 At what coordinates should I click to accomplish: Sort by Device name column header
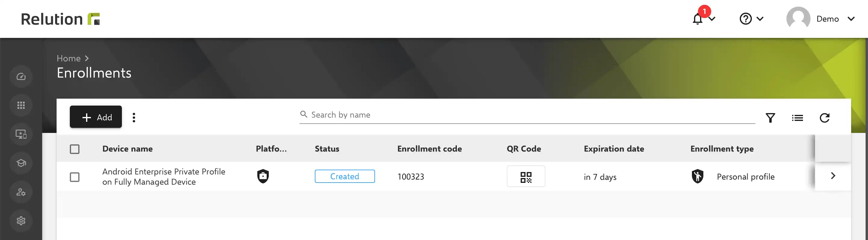(127, 149)
